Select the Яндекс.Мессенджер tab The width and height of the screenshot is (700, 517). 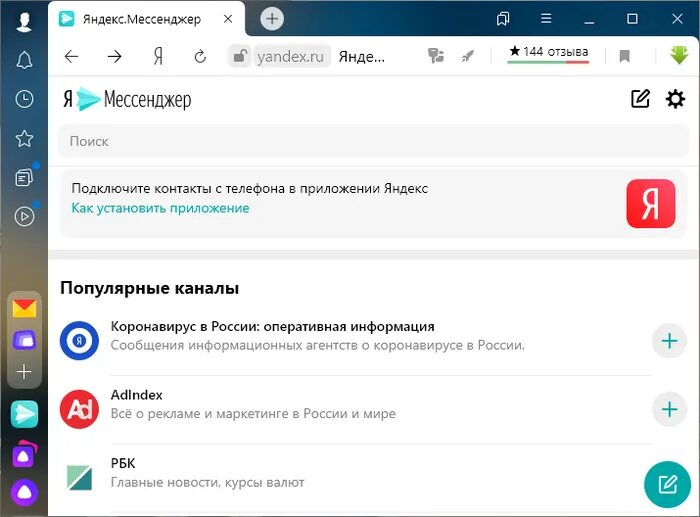pos(146,19)
